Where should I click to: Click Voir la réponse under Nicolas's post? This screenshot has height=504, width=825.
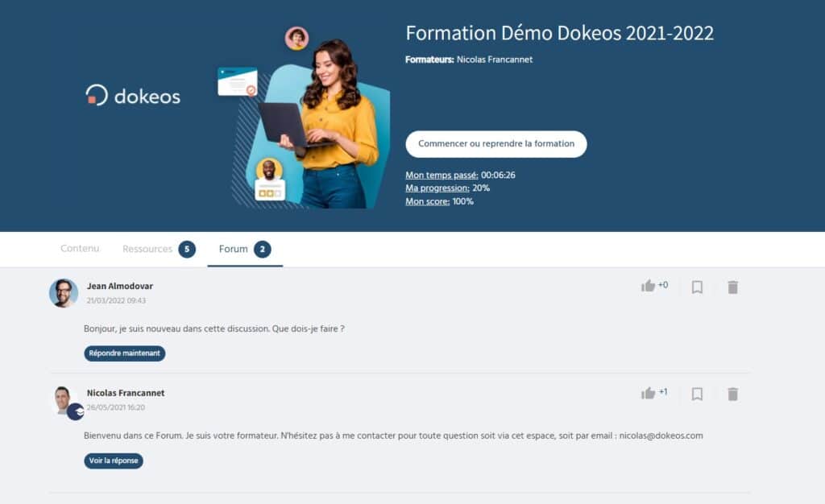(114, 461)
